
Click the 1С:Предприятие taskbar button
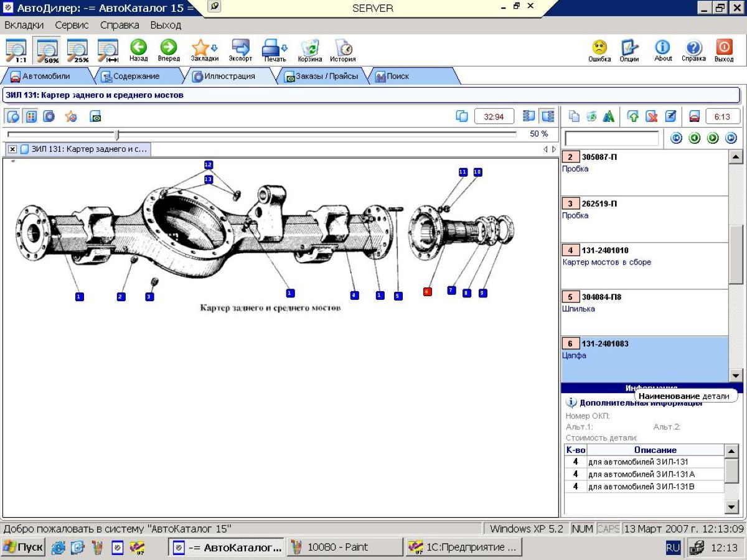click(464, 547)
